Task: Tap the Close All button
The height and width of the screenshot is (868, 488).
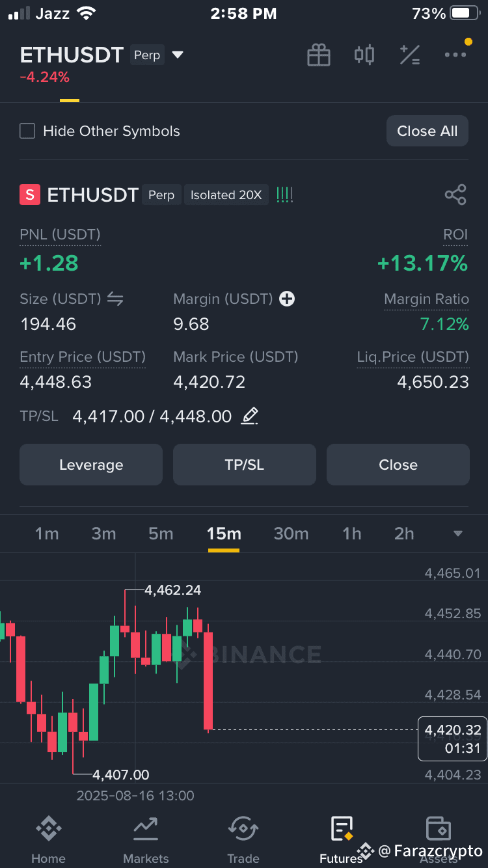Action: click(x=427, y=131)
